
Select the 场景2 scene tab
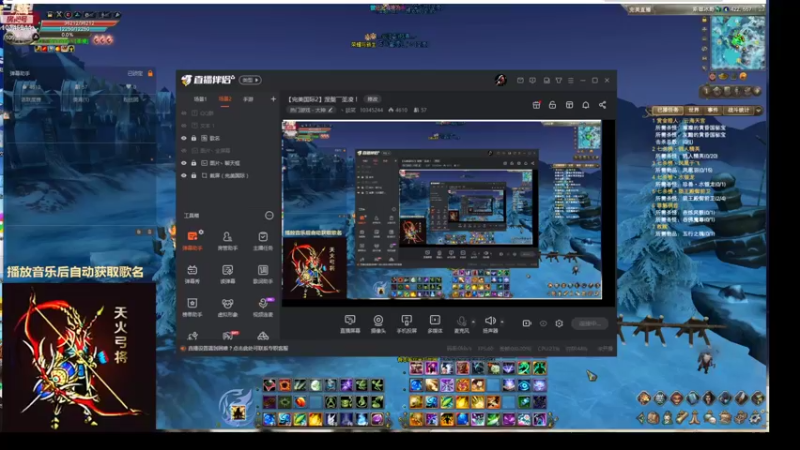(225, 99)
